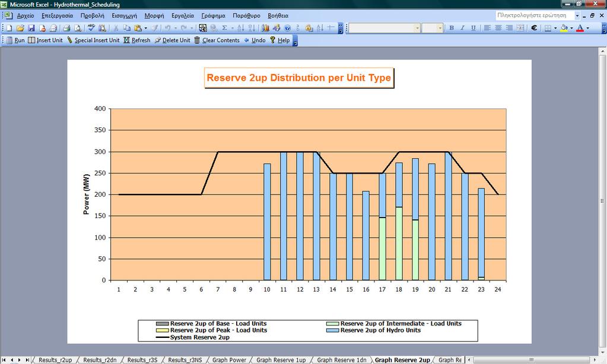Click the Cut scissors icon
The height and width of the screenshot is (364, 607).
pos(115,28)
